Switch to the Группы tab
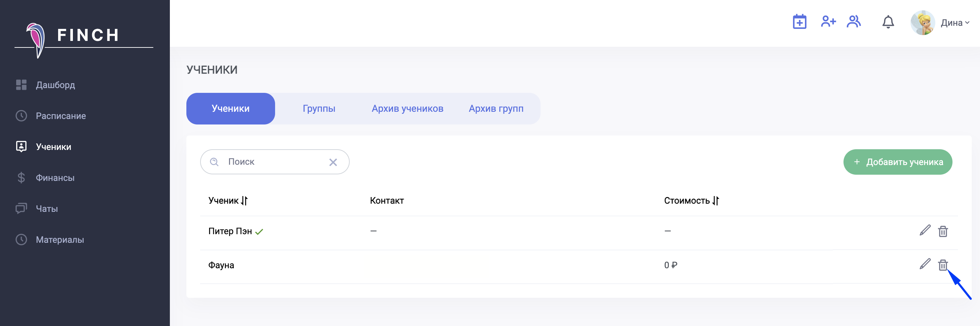This screenshot has height=326, width=980. [318, 109]
